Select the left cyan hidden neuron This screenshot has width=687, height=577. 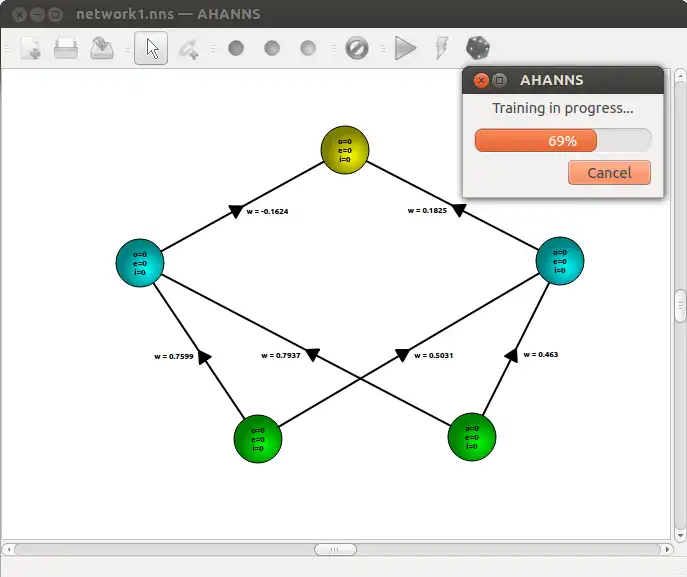click(x=140, y=263)
